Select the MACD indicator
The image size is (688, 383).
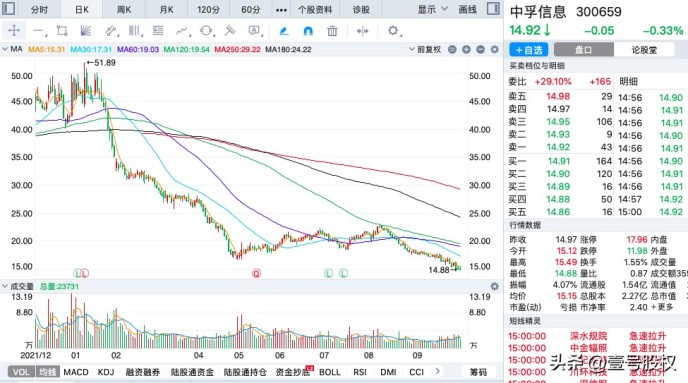click(x=76, y=372)
